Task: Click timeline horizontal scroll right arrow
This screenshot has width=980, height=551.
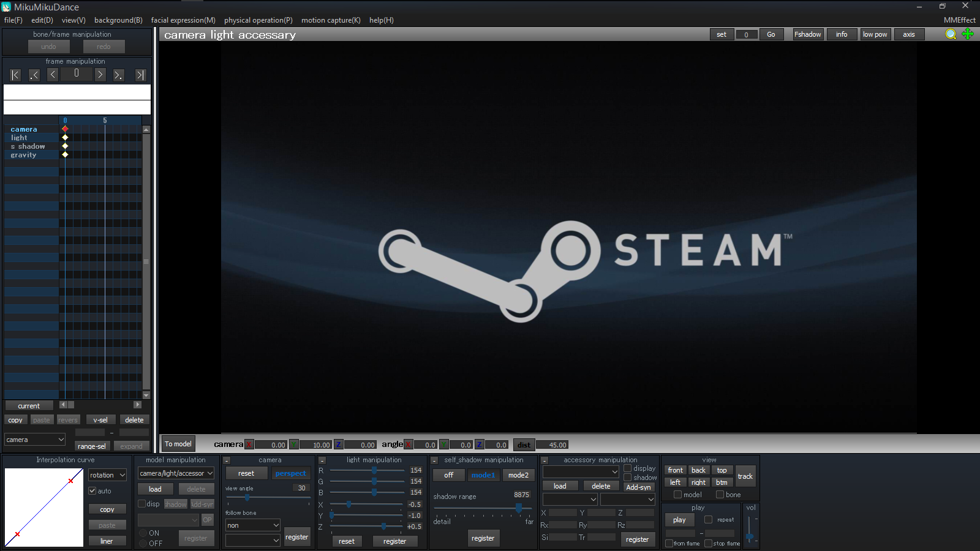Action: (138, 405)
